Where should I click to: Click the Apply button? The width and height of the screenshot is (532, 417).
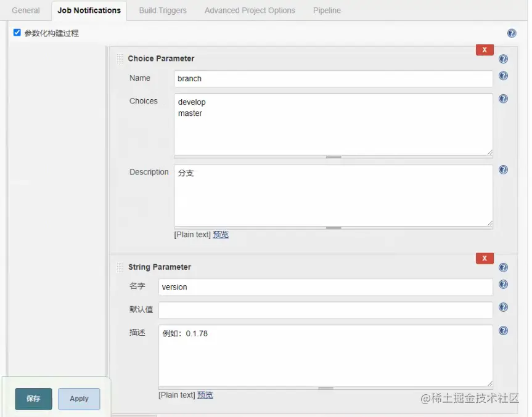coord(79,399)
